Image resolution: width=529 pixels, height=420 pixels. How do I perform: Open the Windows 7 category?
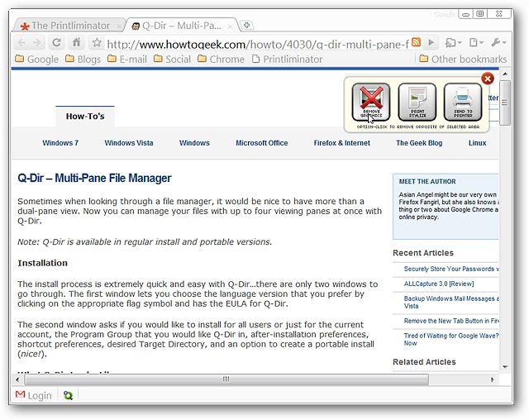coord(60,143)
